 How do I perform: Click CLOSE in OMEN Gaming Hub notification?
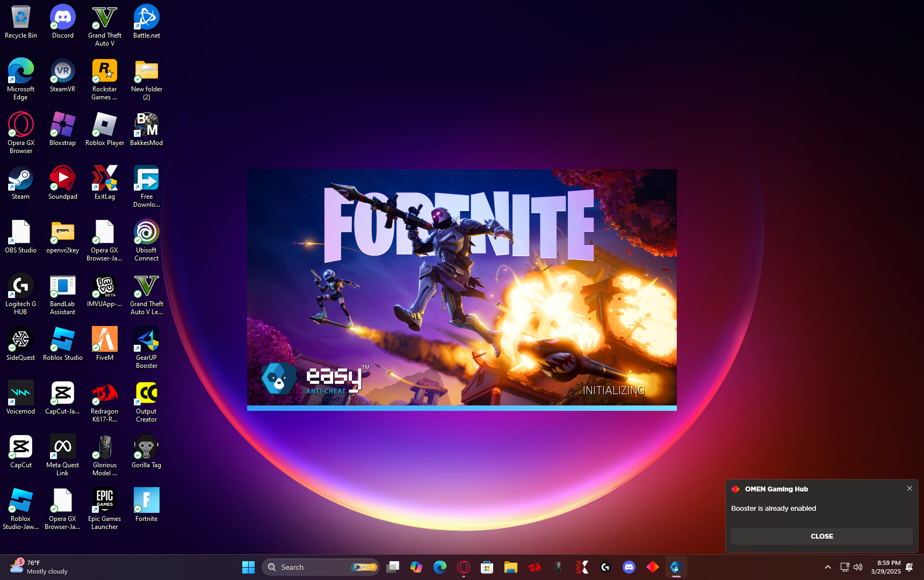tap(821, 536)
